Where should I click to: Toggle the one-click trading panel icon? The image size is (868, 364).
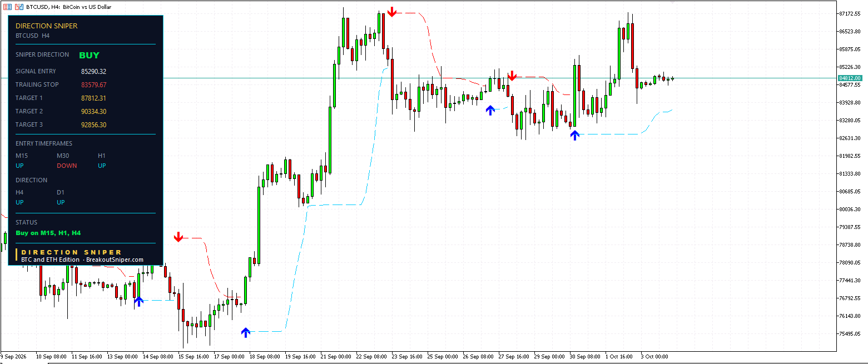click(x=19, y=7)
